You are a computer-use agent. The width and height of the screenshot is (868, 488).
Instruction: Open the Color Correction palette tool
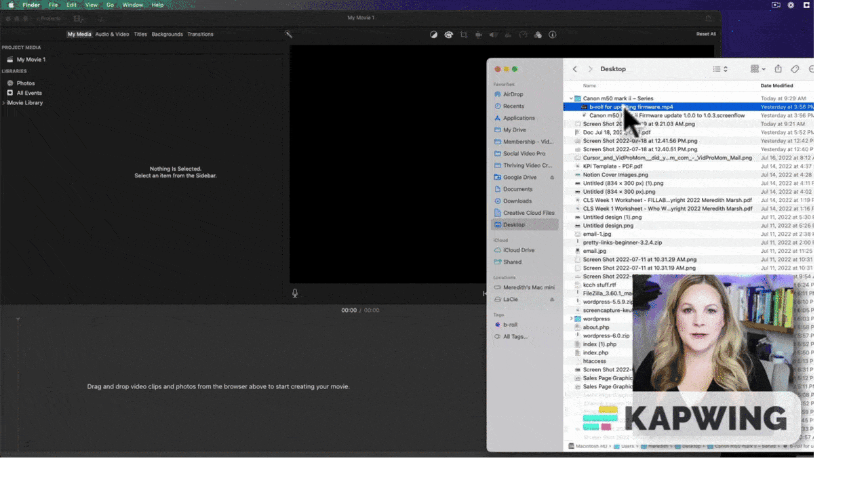(x=448, y=35)
